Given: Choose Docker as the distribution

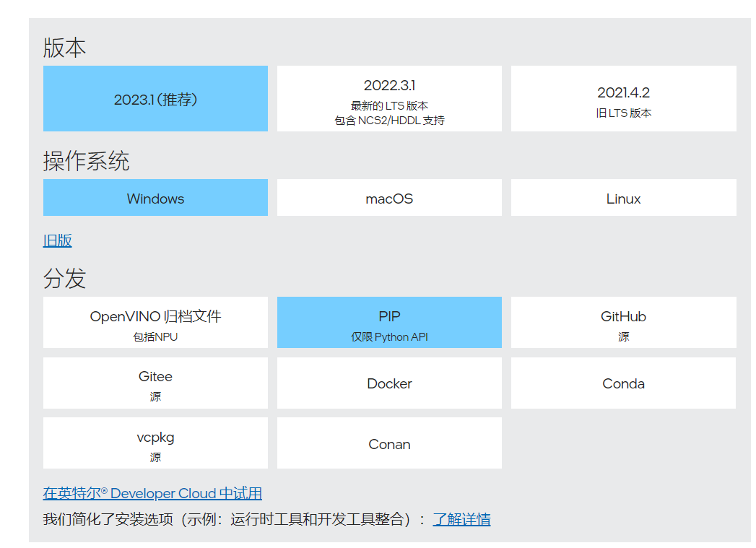Looking at the screenshot, I should pyautogui.click(x=389, y=383).
